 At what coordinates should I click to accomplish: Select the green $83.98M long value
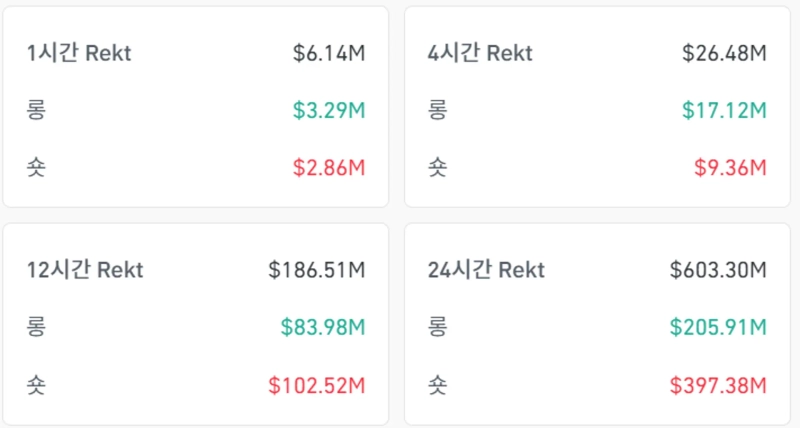click(x=323, y=326)
